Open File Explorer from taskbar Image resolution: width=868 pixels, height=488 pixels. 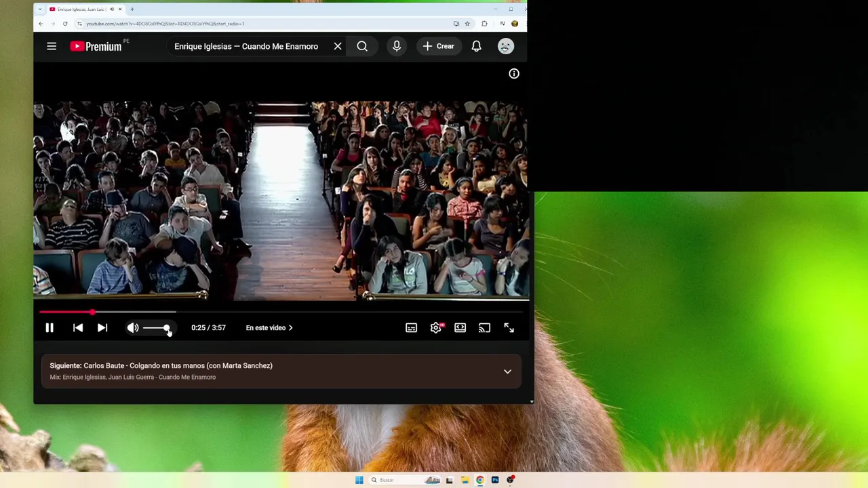point(465,480)
